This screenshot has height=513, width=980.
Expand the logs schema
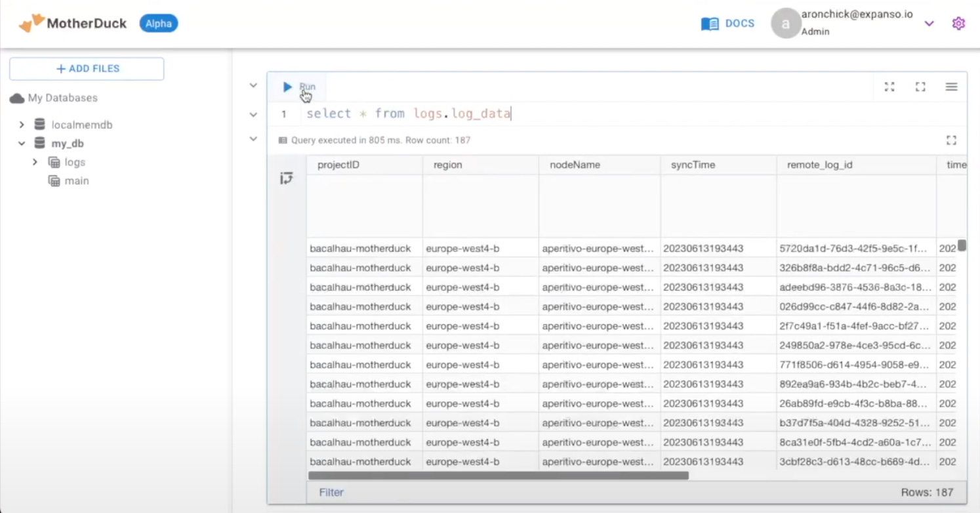pyautogui.click(x=35, y=162)
